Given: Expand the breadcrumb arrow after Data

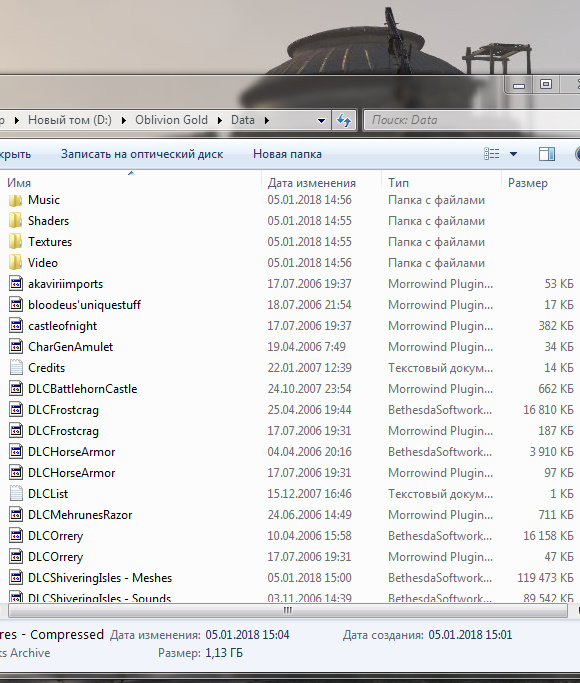Looking at the screenshot, I should click(266, 120).
